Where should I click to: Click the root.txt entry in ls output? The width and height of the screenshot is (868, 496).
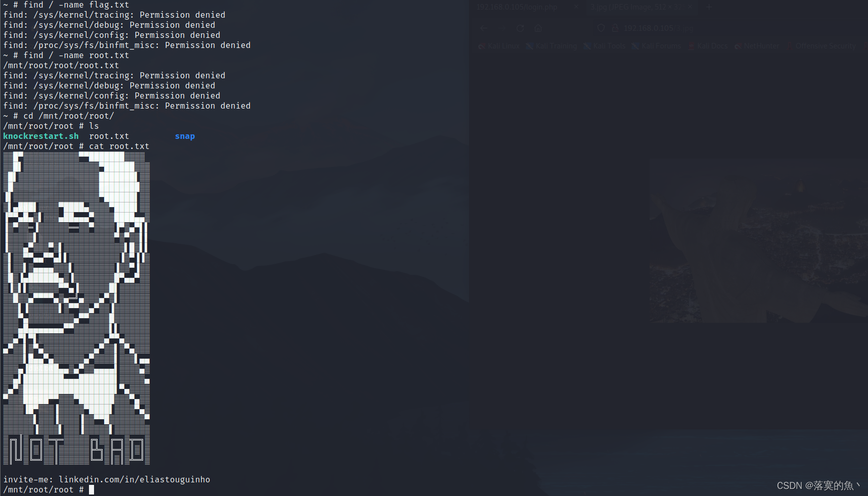tap(109, 136)
